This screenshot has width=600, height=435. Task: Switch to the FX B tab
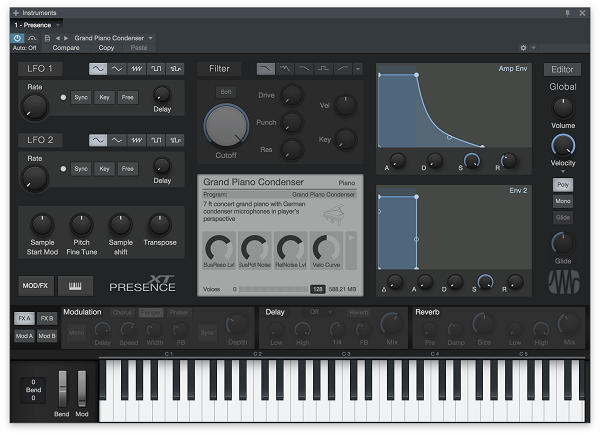pos(47,318)
